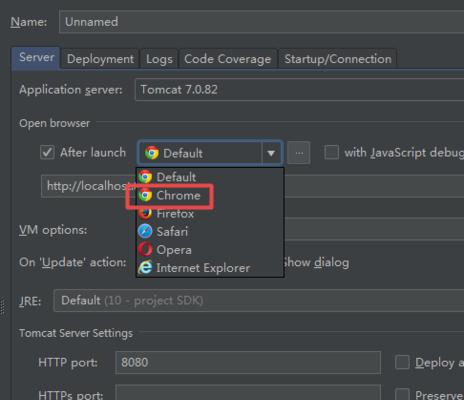
Task: Click Chrome icon in the combo box
Action: coord(152,153)
